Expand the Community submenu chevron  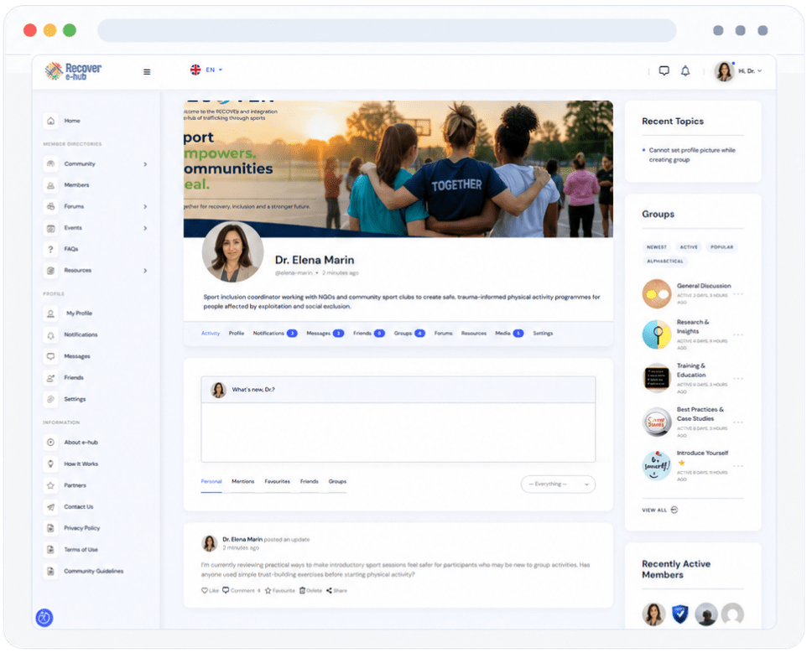(x=145, y=164)
